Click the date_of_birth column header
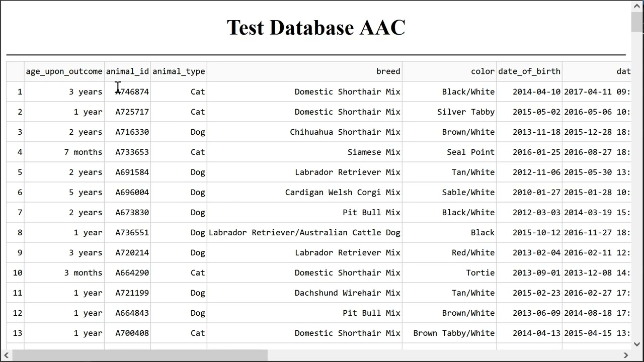 point(529,71)
